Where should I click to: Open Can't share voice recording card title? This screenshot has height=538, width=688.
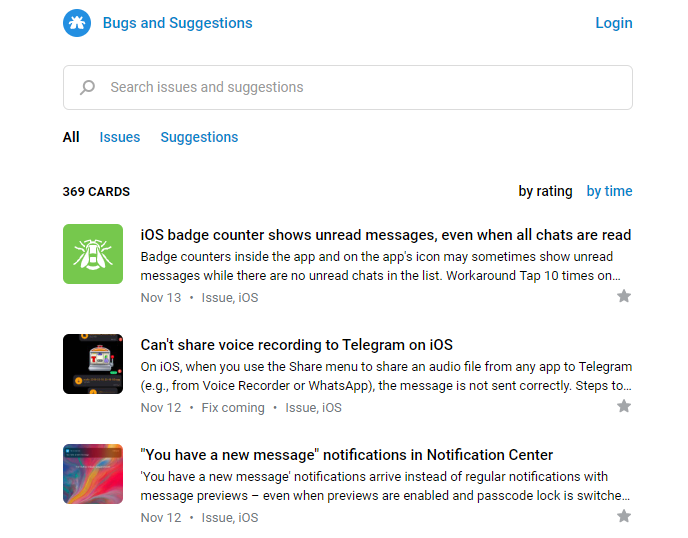[x=297, y=345]
